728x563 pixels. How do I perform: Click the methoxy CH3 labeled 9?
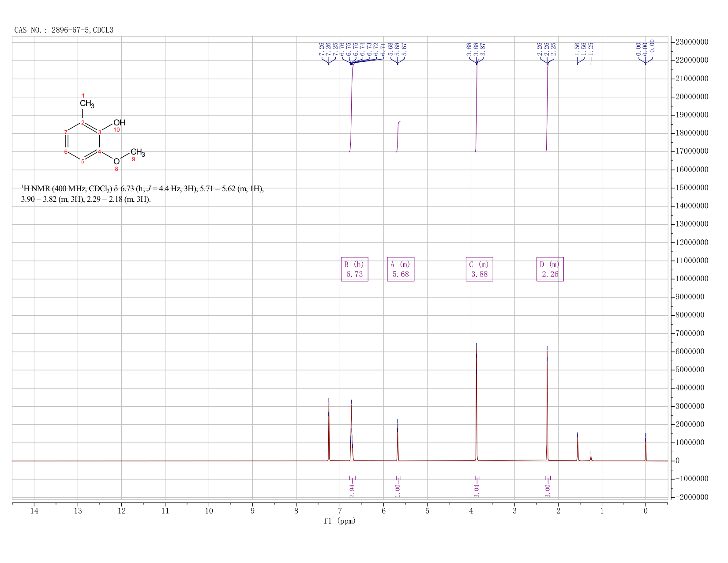(138, 152)
